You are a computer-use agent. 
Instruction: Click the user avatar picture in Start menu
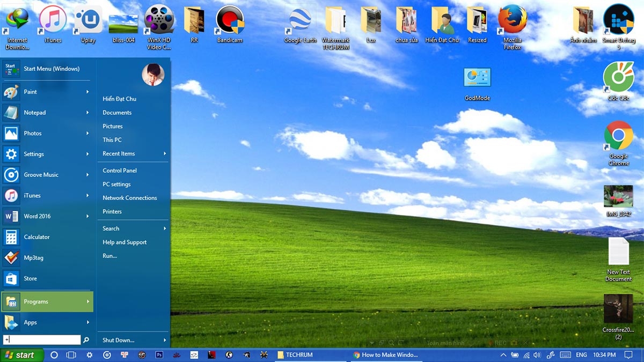(x=153, y=75)
